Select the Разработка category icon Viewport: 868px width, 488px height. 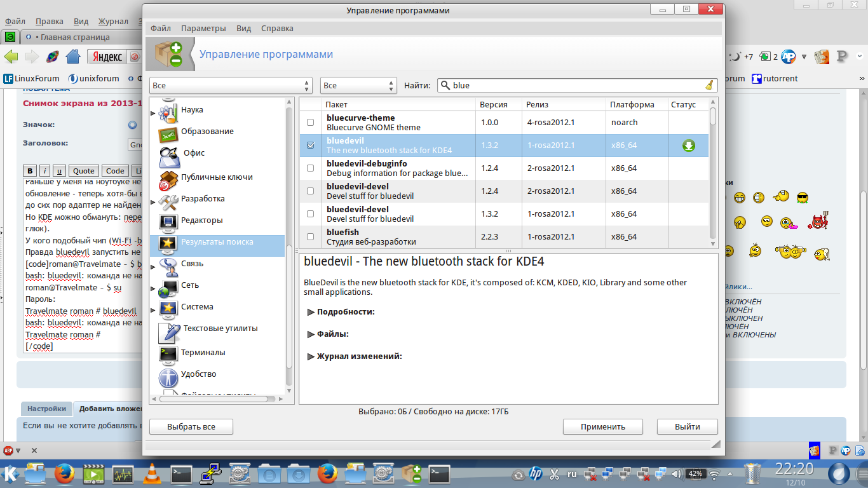168,200
